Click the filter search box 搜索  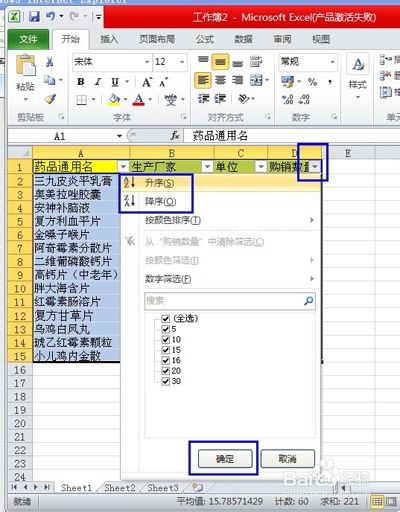(x=230, y=301)
